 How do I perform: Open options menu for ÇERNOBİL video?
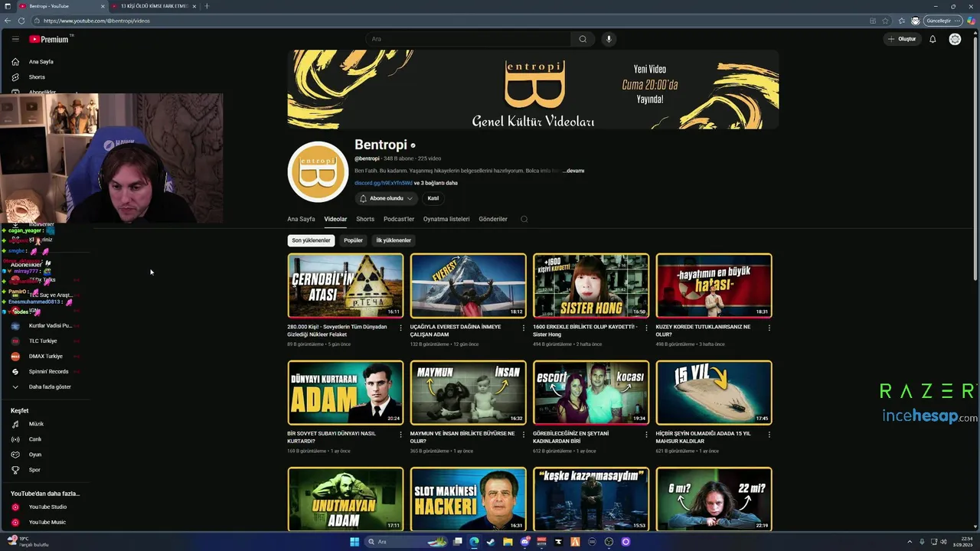point(400,328)
